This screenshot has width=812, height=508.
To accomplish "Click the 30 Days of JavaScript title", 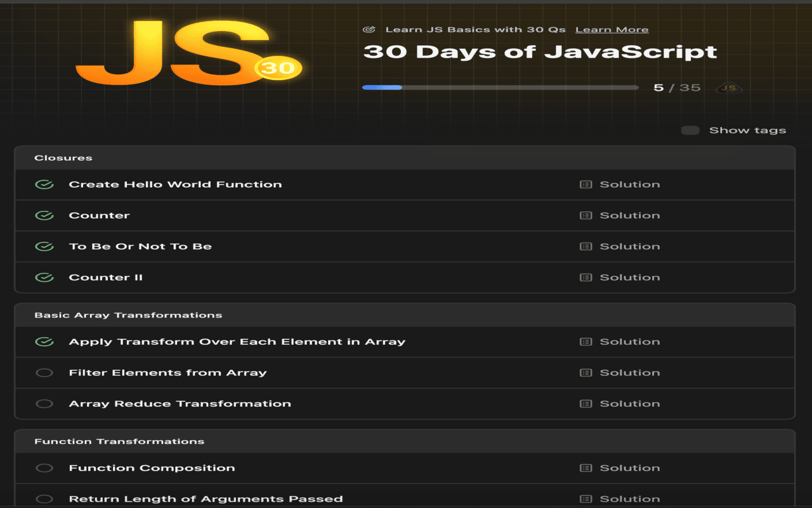I will [540, 52].
